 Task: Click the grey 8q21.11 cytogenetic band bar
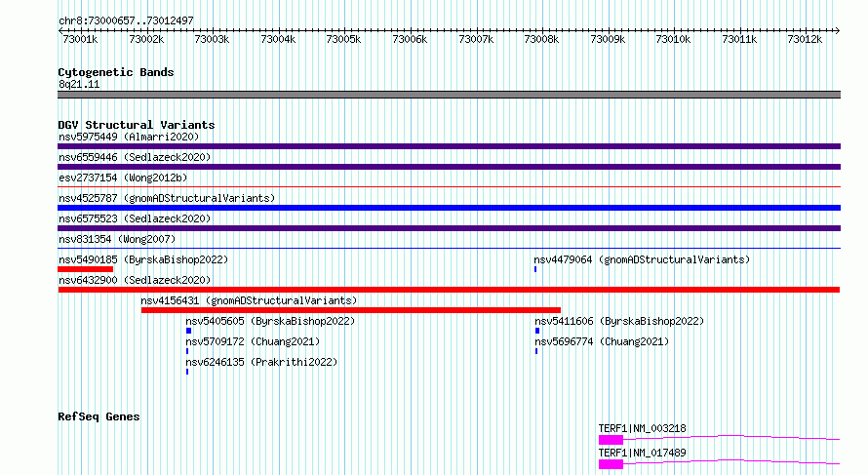449,95
